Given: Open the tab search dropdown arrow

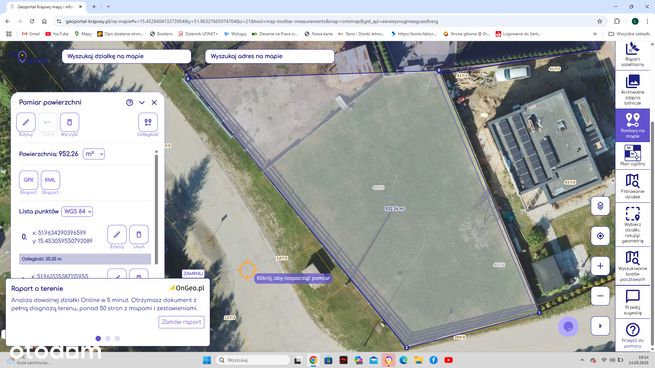Looking at the screenshot, I should 108,7.
